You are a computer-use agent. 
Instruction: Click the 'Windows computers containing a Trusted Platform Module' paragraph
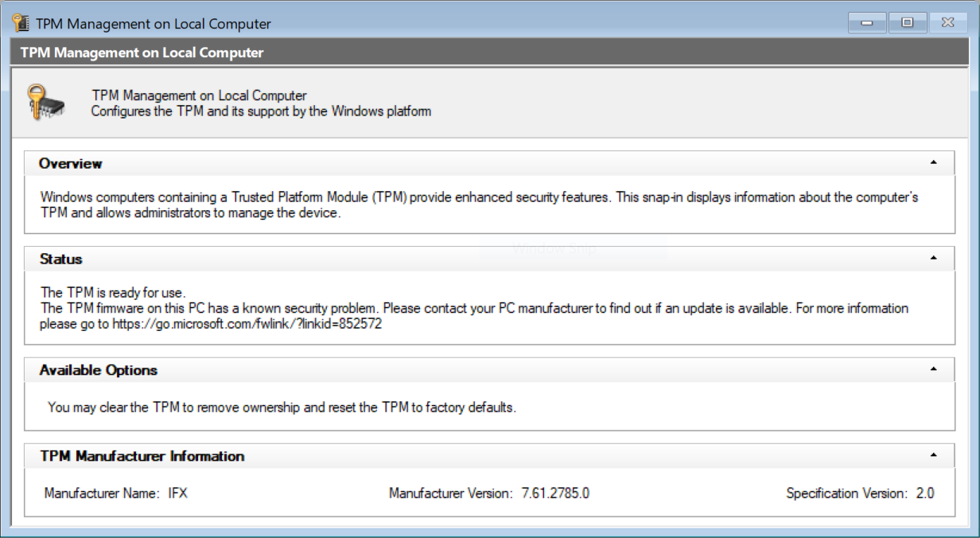pyautogui.click(x=480, y=205)
